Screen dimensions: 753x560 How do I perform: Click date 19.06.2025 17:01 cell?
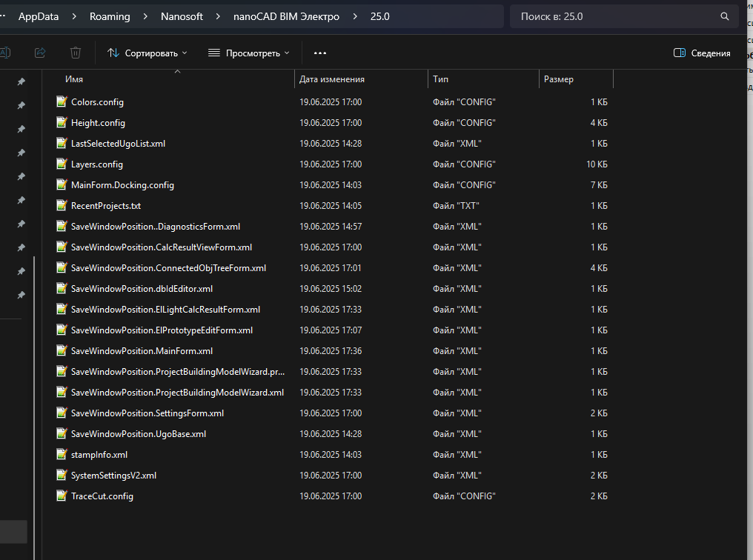click(x=331, y=267)
